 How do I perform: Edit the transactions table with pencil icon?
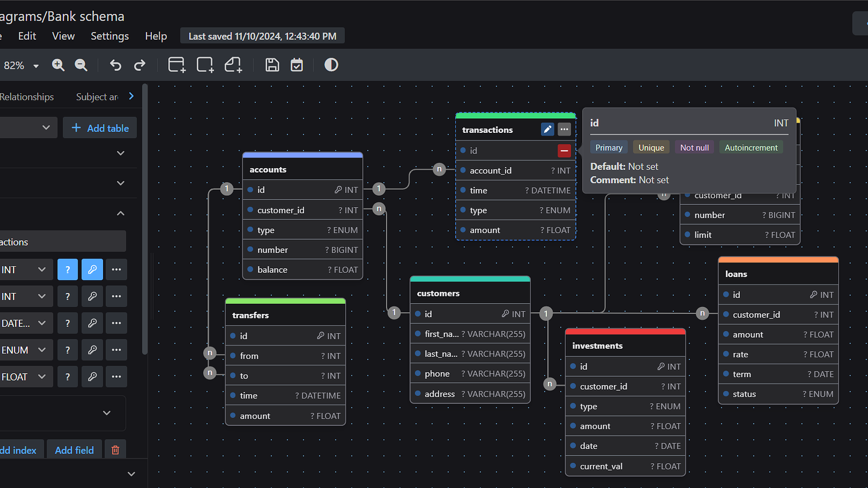pos(547,129)
